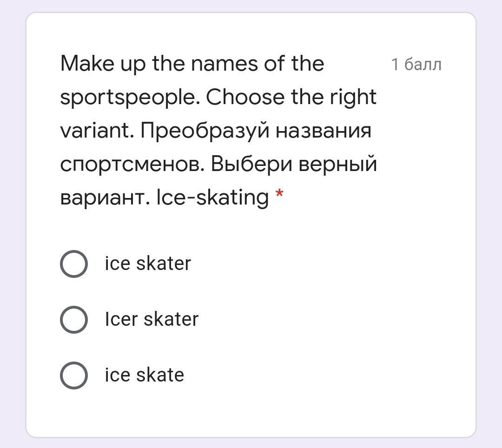Click the "1 балл" points label
502x448 pixels.
coord(416,65)
